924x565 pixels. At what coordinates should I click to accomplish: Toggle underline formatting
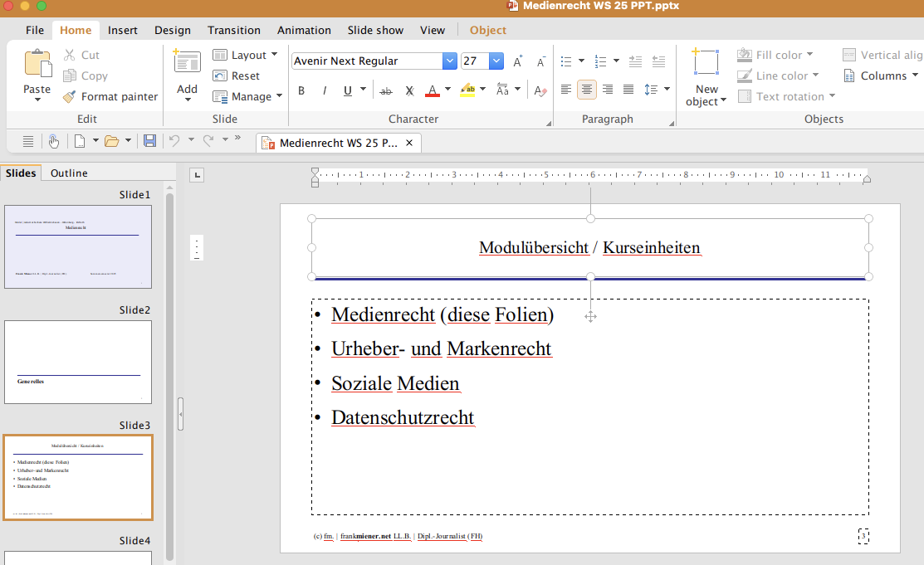point(348,90)
